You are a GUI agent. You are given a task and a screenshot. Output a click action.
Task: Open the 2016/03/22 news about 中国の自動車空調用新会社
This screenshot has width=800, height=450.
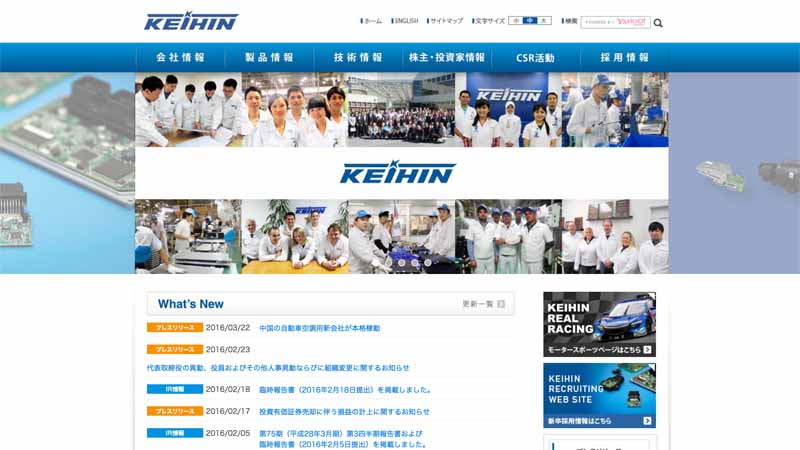(319, 328)
